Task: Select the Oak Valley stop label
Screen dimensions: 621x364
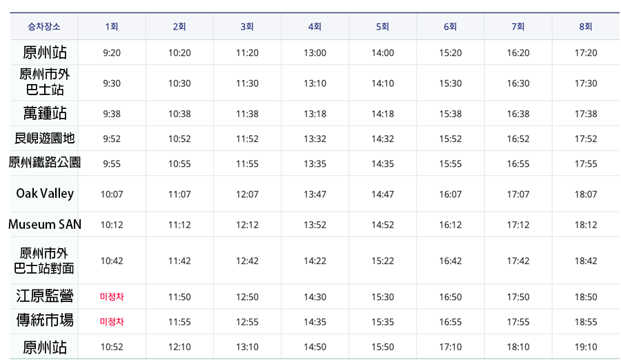Action: pyautogui.click(x=45, y=194)
